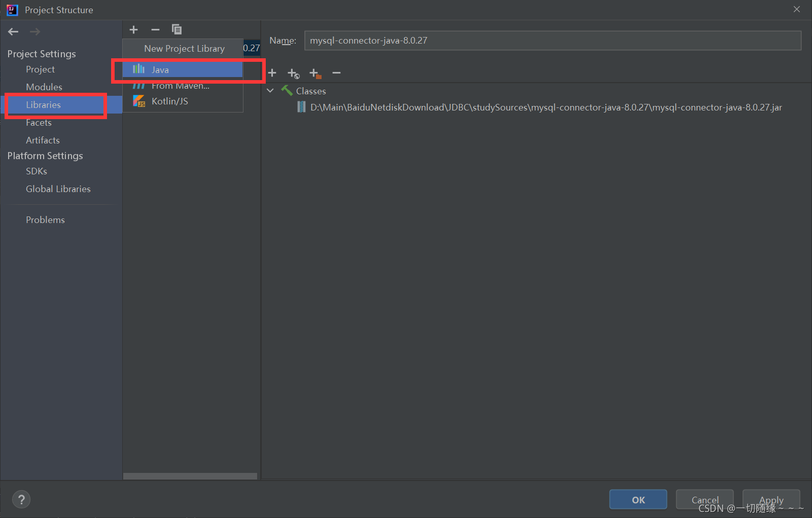Open the Modules settings section
The width and height of the screenshot is (812, 518).
pyautogui.click(x=44, y=87)
